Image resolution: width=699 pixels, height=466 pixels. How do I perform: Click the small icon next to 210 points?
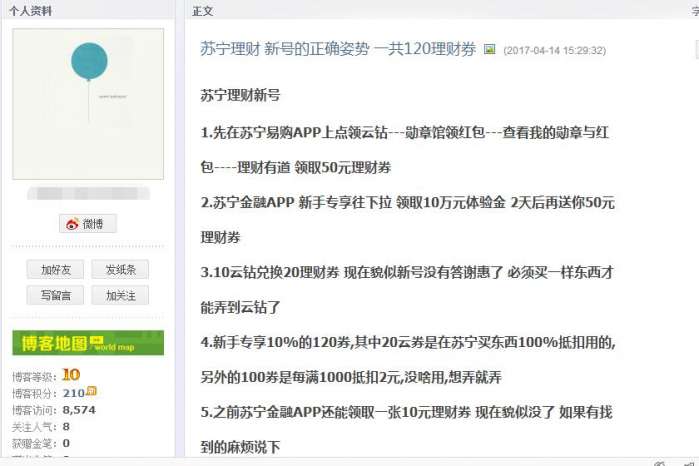pos(91,391)
